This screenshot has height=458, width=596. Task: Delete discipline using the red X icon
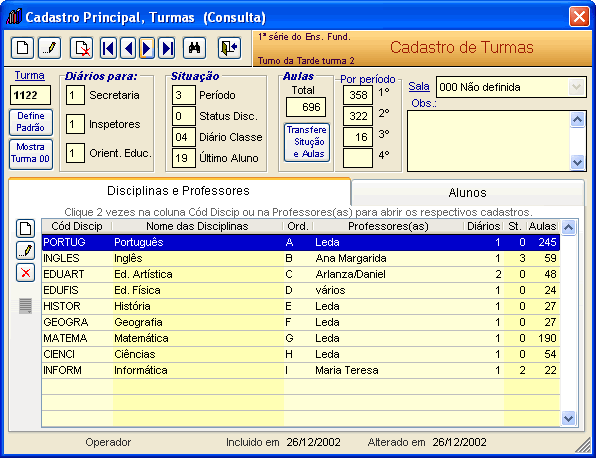[25, 273]
